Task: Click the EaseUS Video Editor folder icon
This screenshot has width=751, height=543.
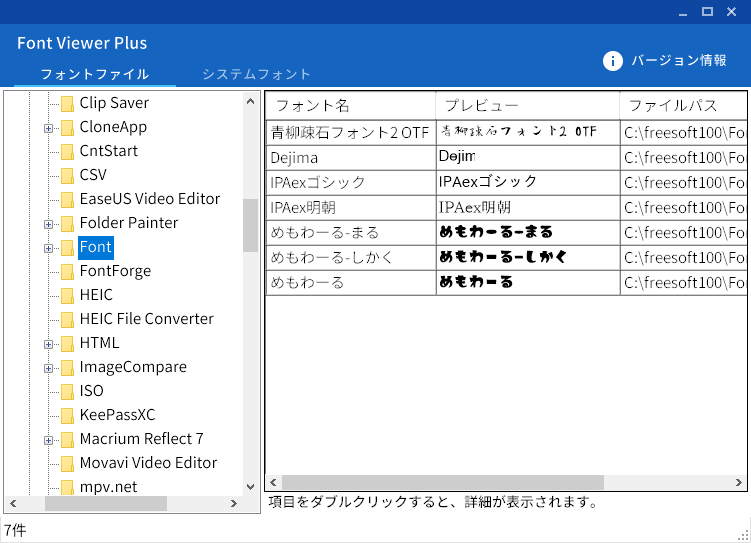Action: (67, 199)
